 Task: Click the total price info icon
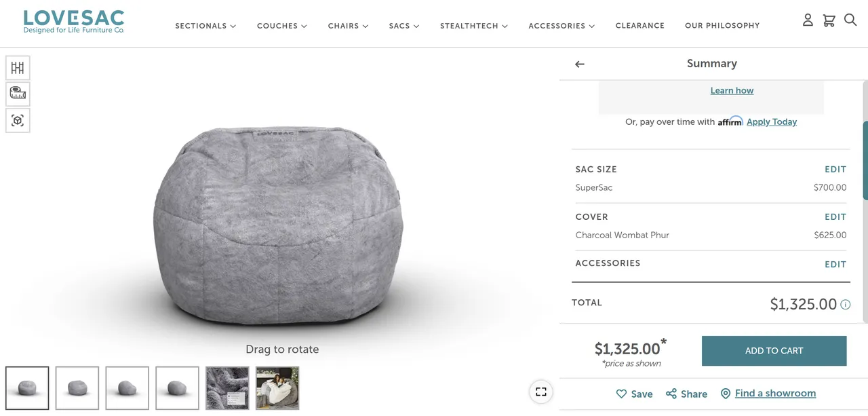click(846, 305)
